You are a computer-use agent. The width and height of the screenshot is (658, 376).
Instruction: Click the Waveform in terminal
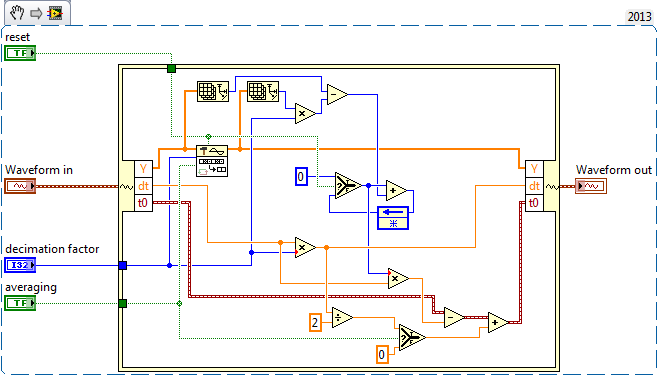[20, 185]
